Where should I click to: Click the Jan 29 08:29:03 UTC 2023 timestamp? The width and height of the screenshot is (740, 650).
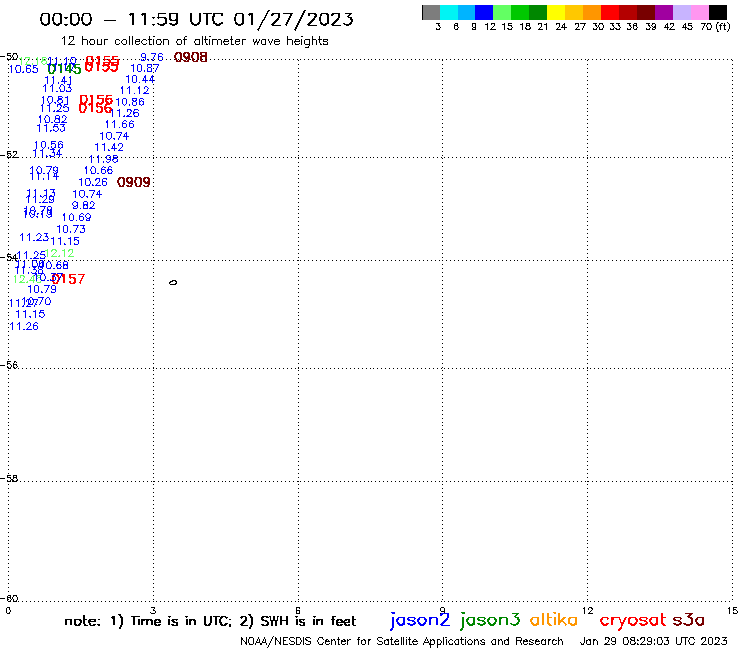[654, 641]
